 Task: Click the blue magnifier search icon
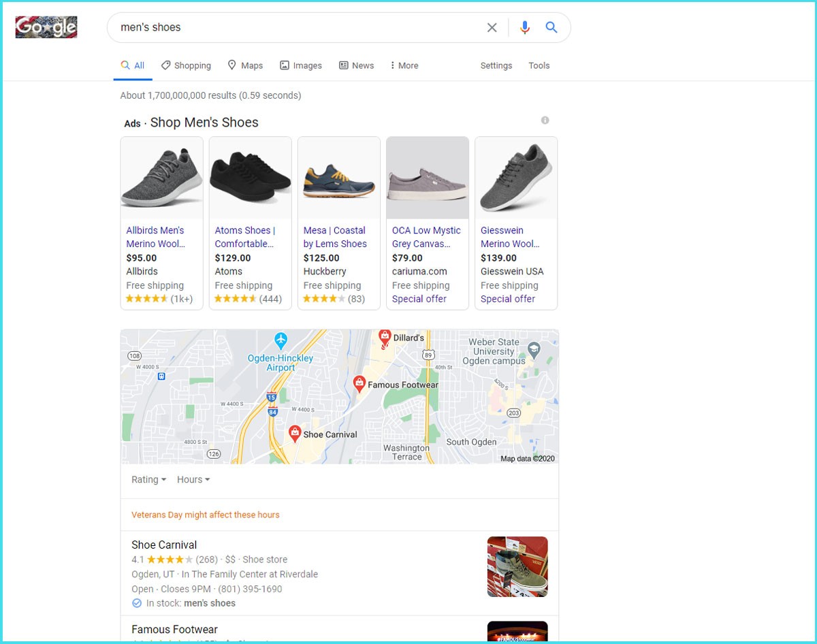pyautogui.click(x=551, y=27)
